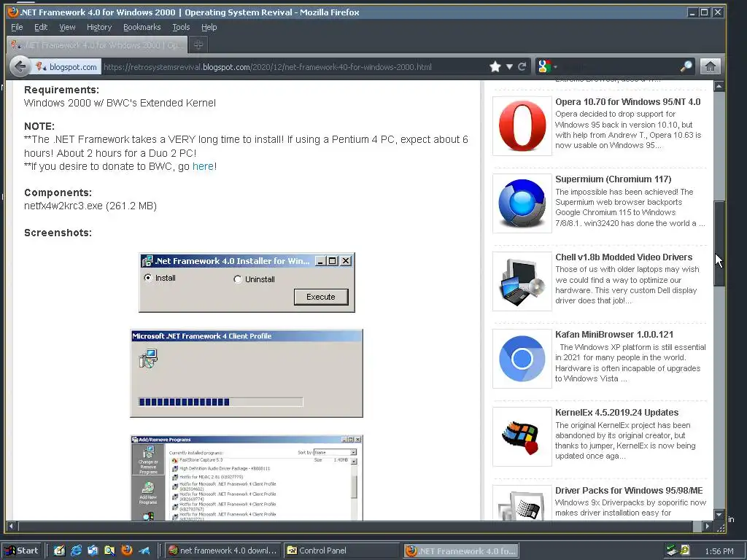Click the blue bird quick launch icon
Image resolution: width=747 pixels, height=560 pixels.
144,551
